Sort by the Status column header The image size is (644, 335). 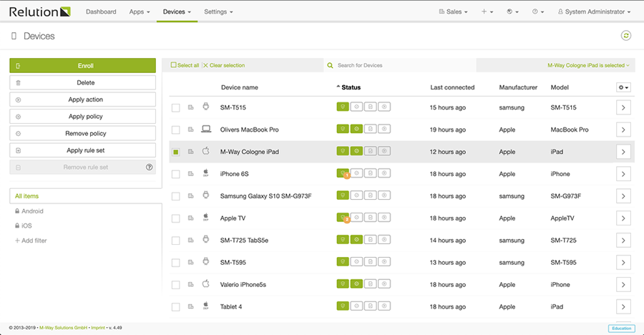click(x=351, y=87)
